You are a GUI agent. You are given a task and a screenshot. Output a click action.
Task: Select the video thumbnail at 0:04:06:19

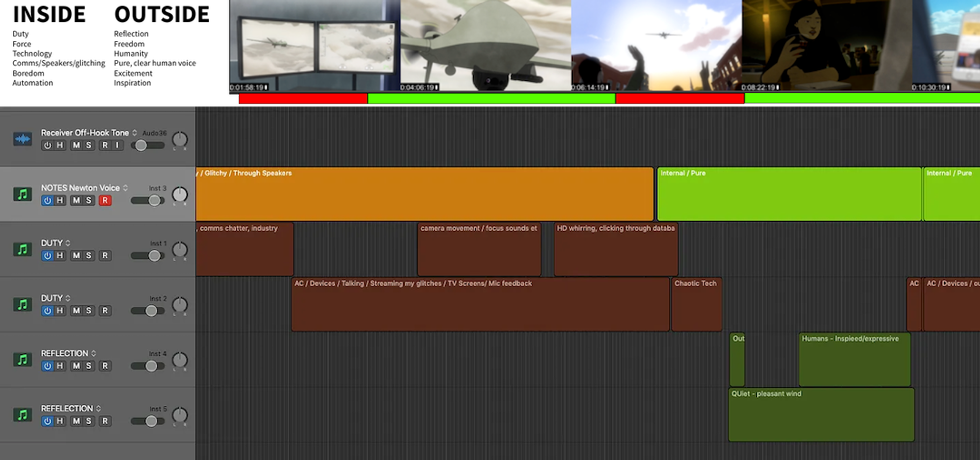[x=485, y=45]
